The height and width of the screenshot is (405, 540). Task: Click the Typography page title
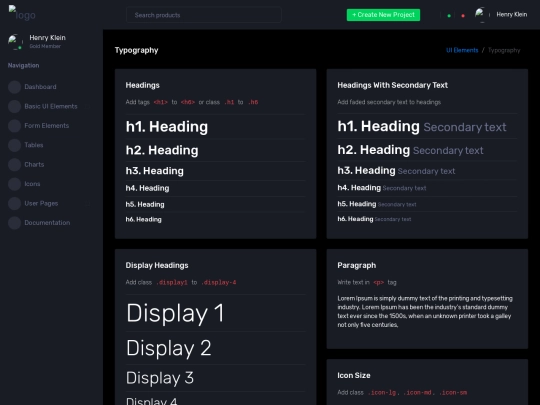point(136,50)
